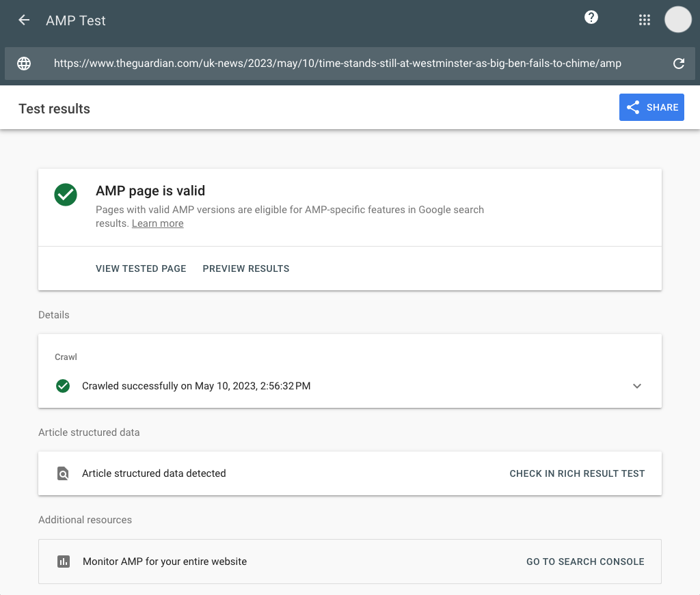
Task: Open the help question mark icon
Action: (x=591, y=17)
